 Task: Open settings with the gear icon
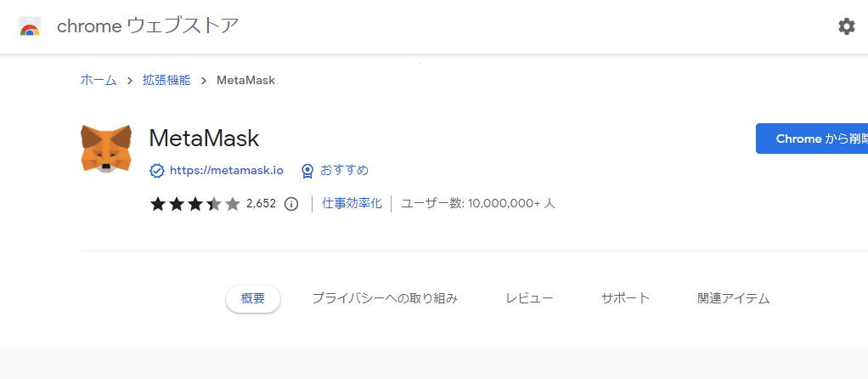coord(846,26)
